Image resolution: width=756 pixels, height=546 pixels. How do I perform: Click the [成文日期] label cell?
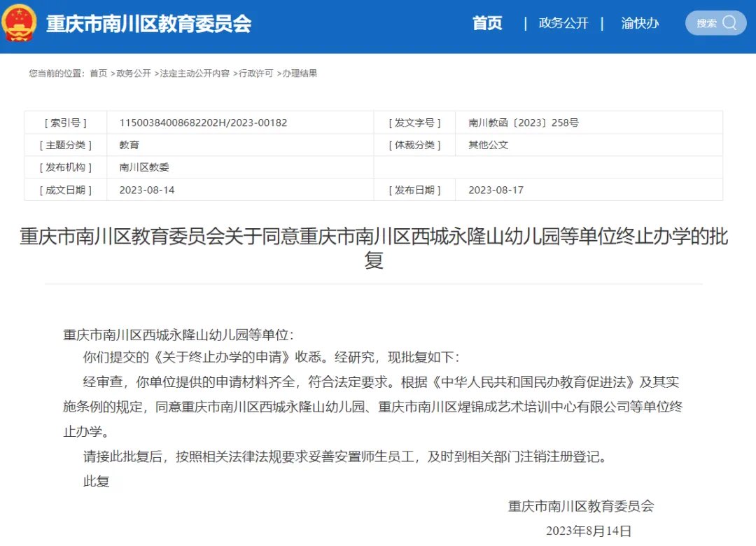(66, 190)
